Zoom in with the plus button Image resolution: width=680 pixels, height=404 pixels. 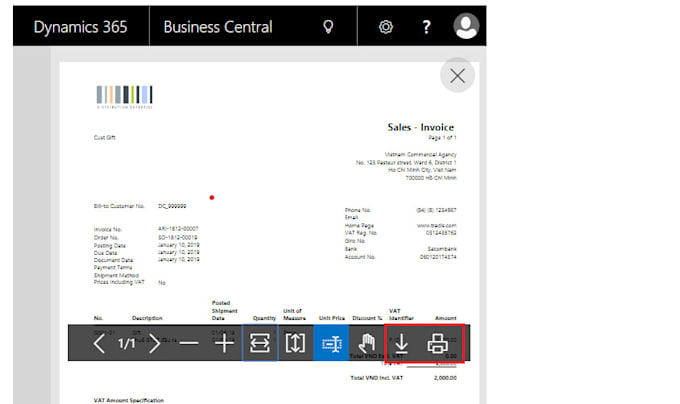[224, 343]
